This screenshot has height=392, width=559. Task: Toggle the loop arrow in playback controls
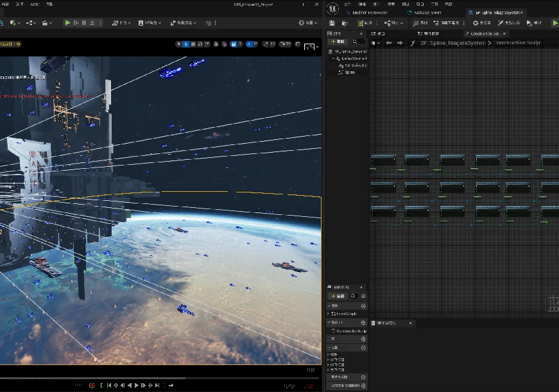pos(171,385)
